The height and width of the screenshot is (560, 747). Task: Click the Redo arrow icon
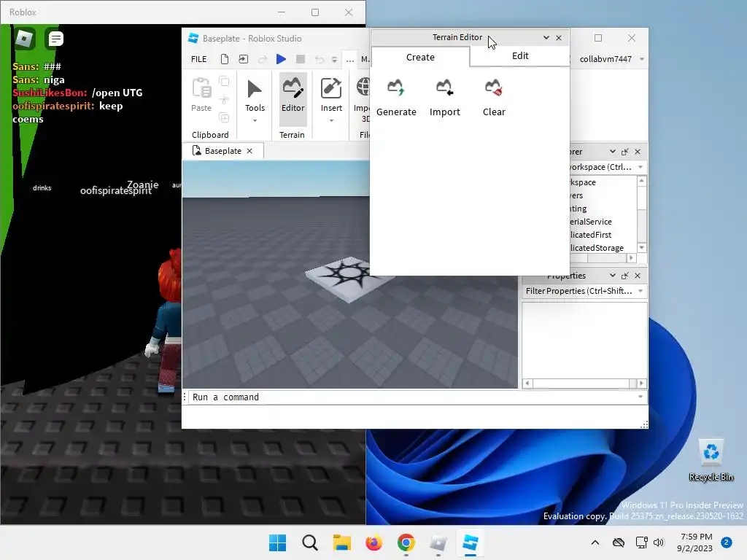coord(263,59)
